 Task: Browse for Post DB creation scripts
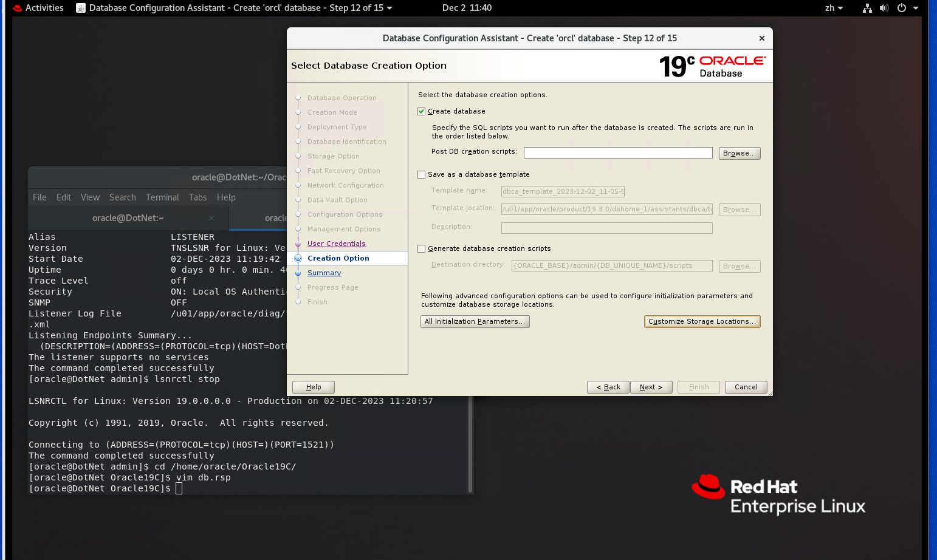740,153
